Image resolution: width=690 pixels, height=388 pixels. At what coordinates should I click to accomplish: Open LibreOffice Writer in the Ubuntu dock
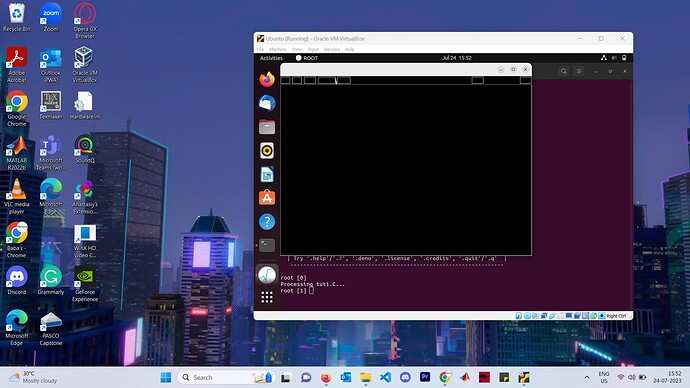click(267, 175)
